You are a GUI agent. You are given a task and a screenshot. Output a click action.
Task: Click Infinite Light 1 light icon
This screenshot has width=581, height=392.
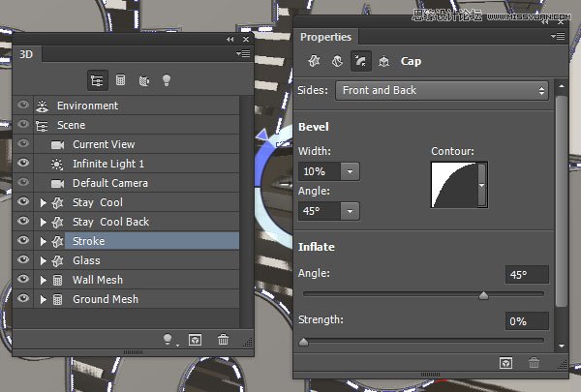(x=57, y=165)
